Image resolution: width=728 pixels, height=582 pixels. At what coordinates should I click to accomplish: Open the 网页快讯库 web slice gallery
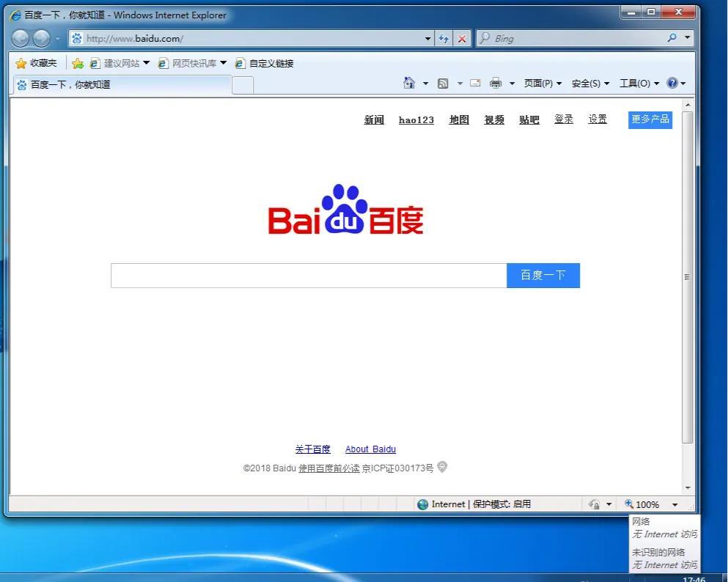pyautogui.click(x=192, y=63)
